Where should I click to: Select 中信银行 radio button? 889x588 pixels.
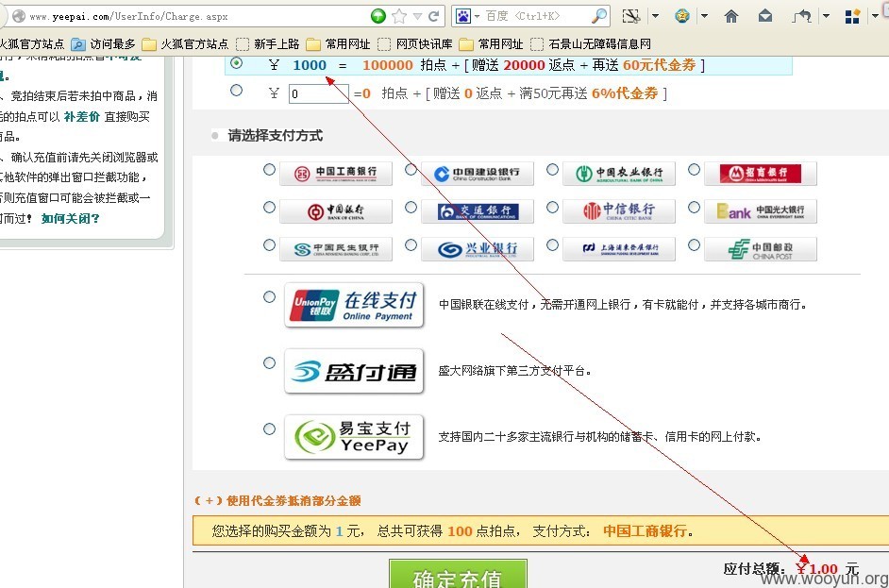tap(552, 208)
